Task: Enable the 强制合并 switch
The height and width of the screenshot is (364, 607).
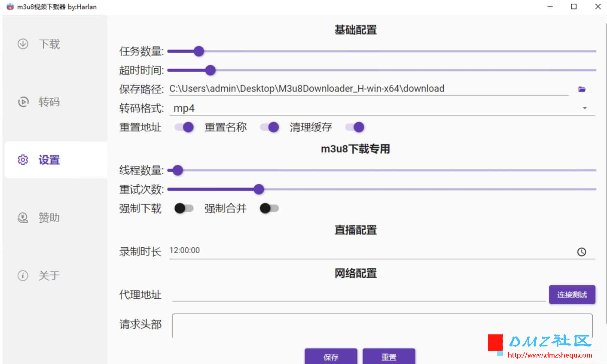Action: click(269, 208)
